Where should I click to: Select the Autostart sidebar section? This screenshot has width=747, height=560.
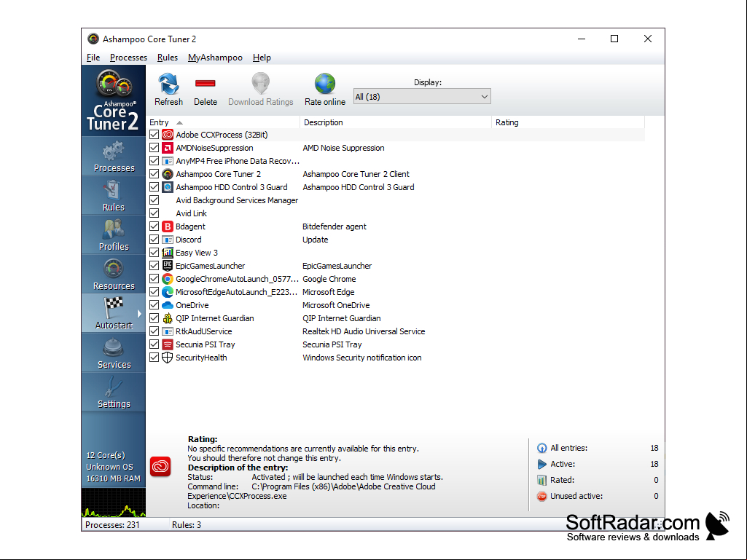point(114,313)
